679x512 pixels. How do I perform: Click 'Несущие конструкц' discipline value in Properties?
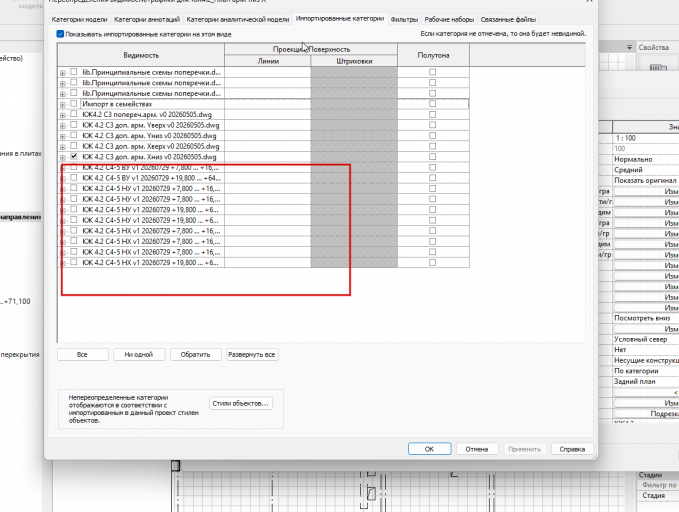(646, 360)
